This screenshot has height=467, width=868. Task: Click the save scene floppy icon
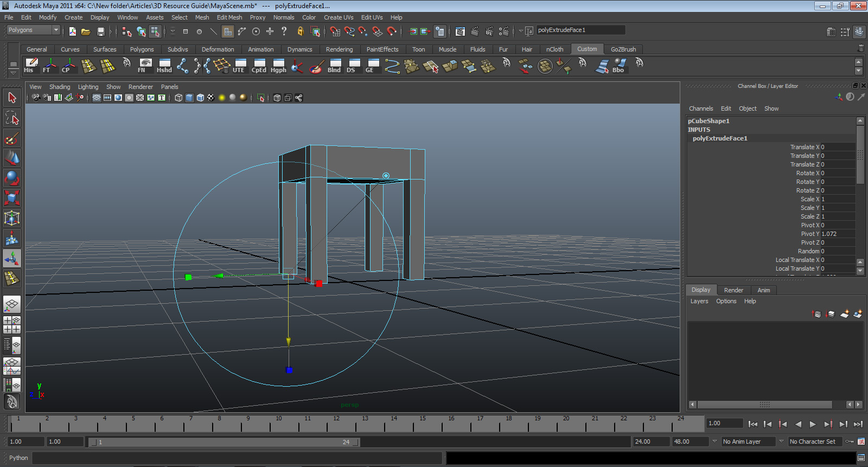[x=100, y=31]
